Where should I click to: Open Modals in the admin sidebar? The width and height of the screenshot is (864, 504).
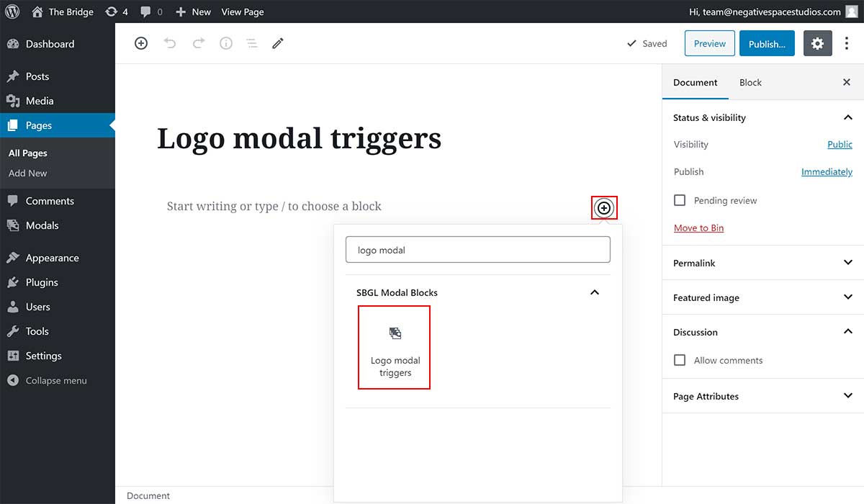pos(42,225)
